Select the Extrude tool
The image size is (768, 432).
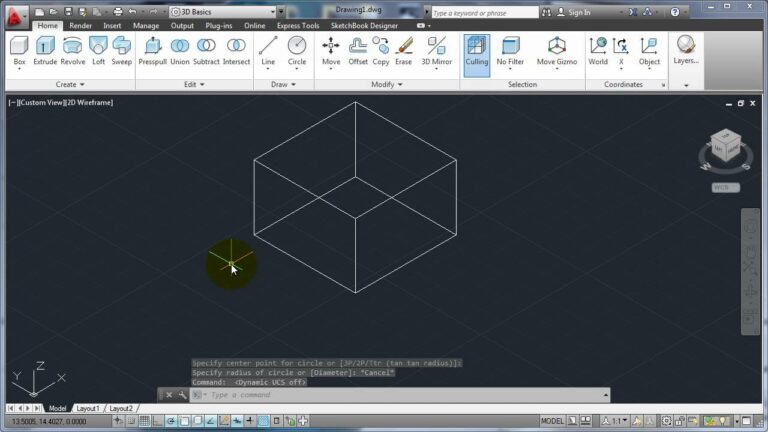pos(45,50)
